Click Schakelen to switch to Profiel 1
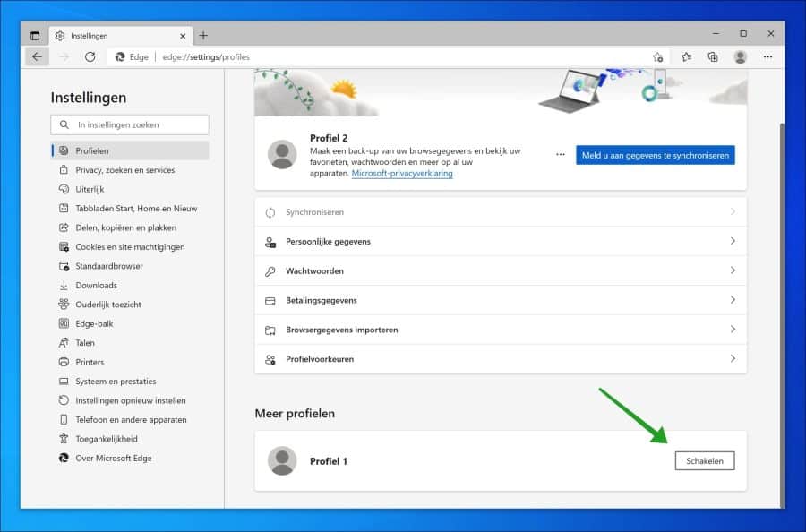This screenshot has height=532, width=806. click(705, 461)
